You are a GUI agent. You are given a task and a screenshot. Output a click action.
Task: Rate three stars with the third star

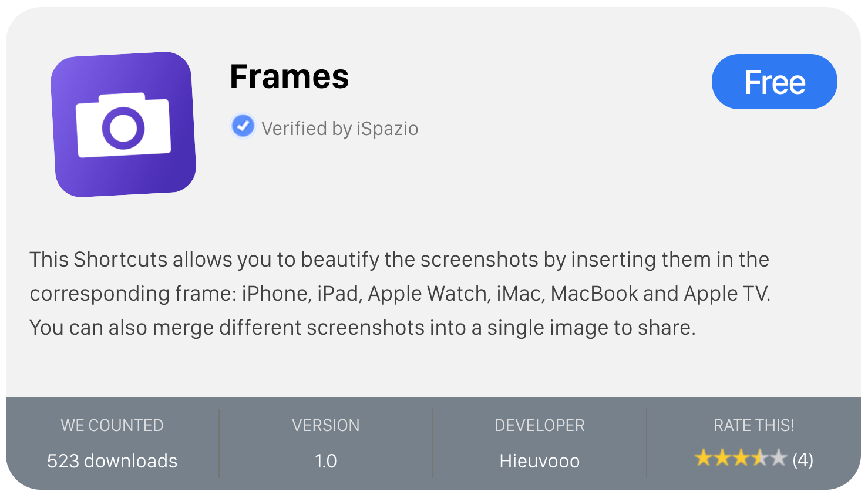(741, 457)
